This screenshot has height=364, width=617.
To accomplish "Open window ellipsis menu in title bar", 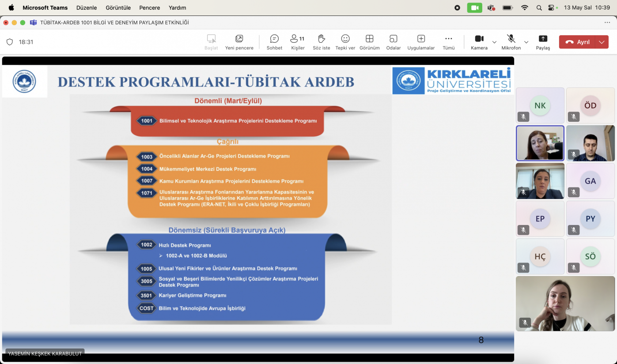I will 607,23.
